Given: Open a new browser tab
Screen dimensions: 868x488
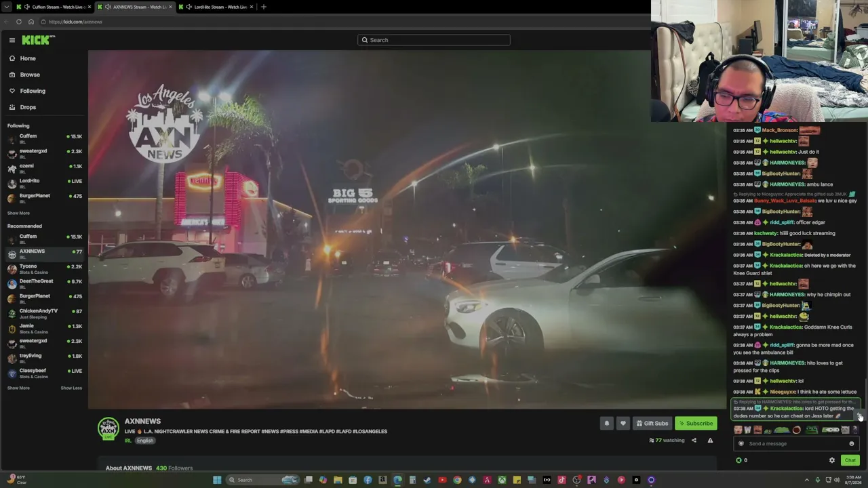Looking at the screenshot, I should (x=264, y=7).
